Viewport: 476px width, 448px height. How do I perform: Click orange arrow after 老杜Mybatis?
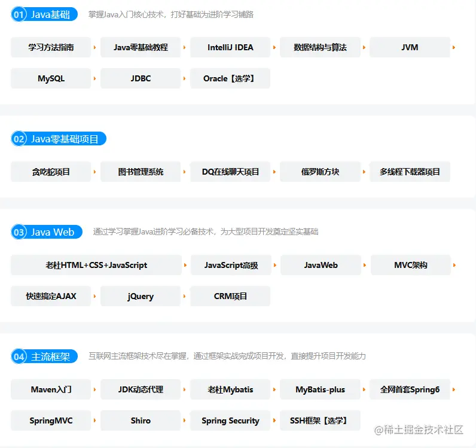coord(274,389)
